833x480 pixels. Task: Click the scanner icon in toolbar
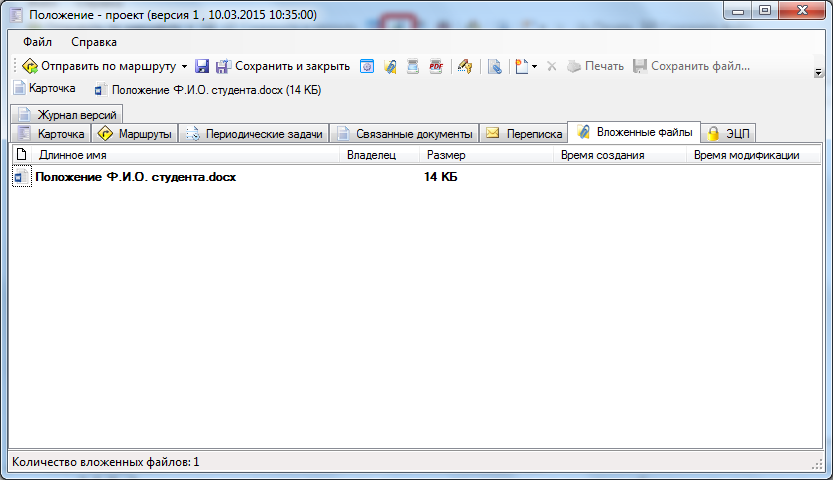[x=413, y=66]
